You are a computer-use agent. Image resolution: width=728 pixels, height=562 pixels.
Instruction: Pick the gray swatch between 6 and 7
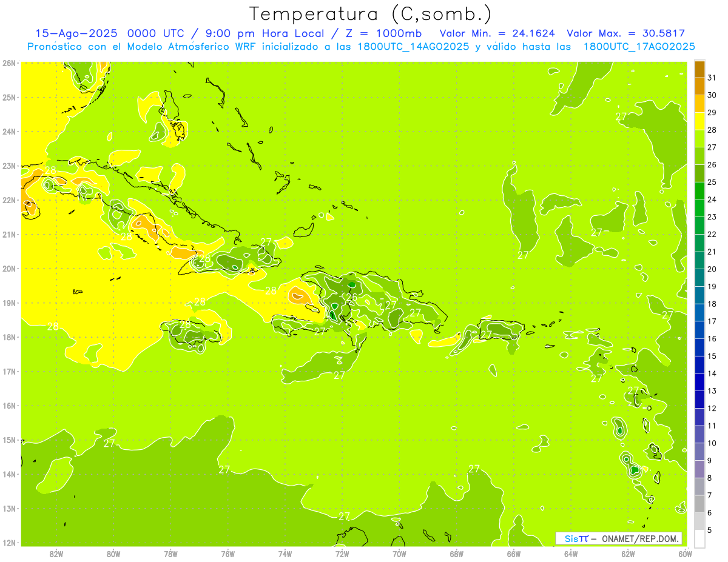click(x=699, y=504)
